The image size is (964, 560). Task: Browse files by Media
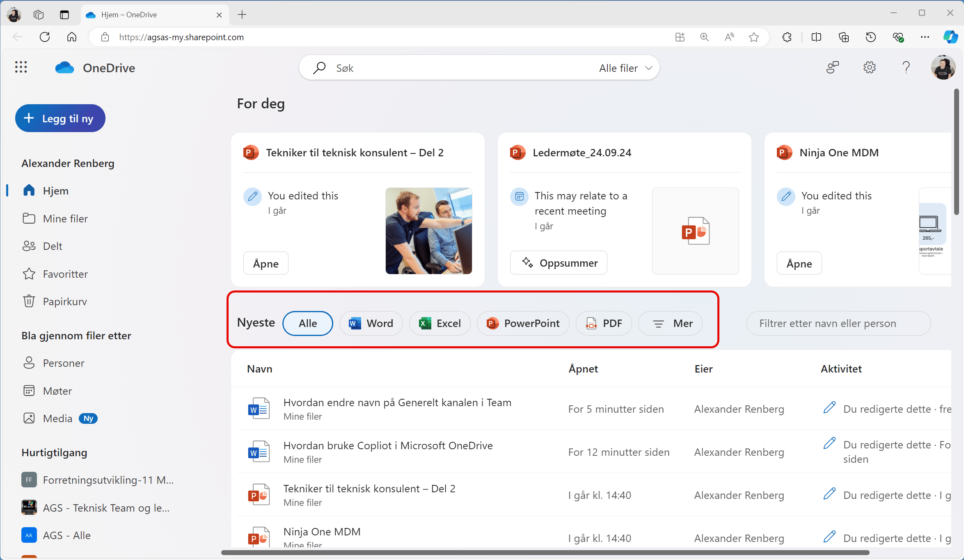pos(57,418)
